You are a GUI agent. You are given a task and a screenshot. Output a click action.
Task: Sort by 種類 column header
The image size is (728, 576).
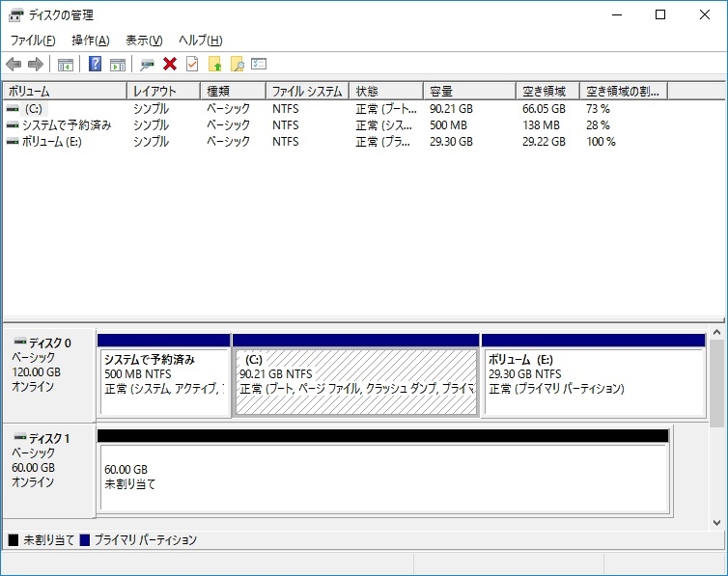233,91
